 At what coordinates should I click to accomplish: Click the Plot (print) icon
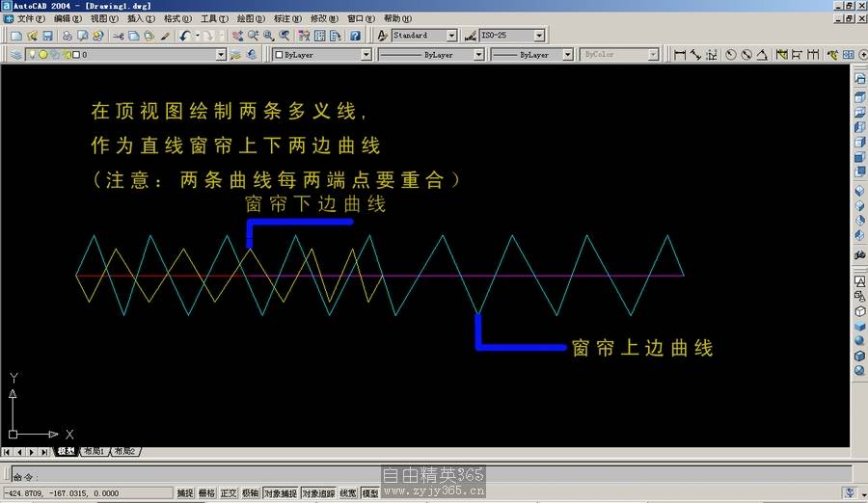[x=68, y=36]
